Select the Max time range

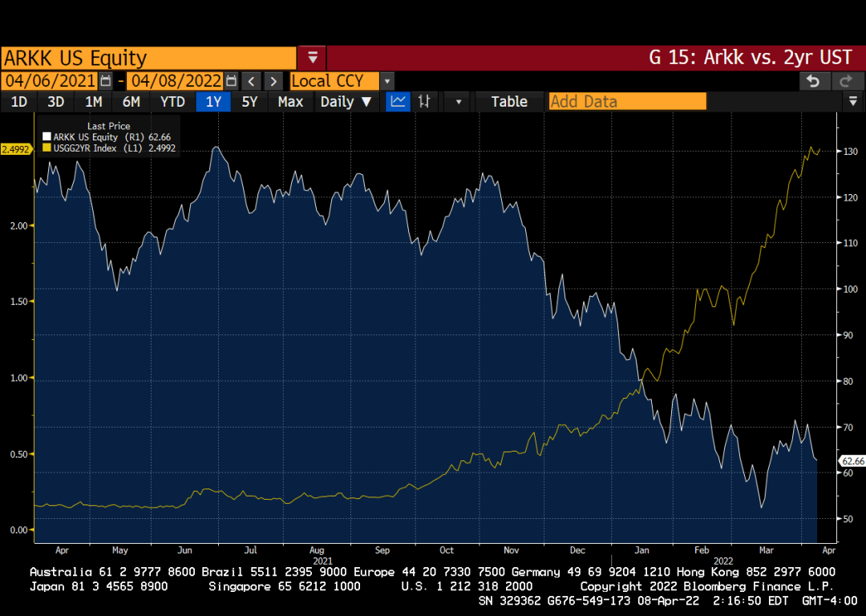coord(290,102)
